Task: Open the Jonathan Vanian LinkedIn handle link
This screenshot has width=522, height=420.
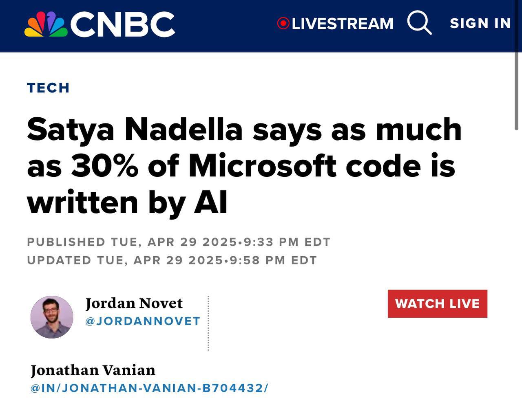Action: (x=149, y=388)
